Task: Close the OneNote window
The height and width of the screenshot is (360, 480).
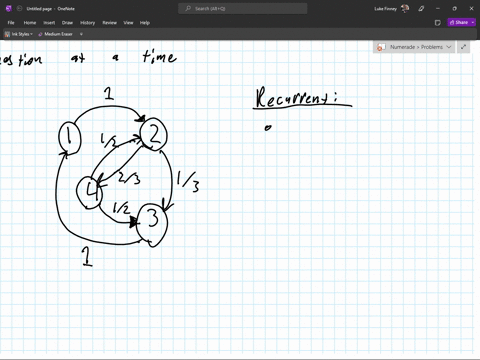Action: (x=471, y=9)
